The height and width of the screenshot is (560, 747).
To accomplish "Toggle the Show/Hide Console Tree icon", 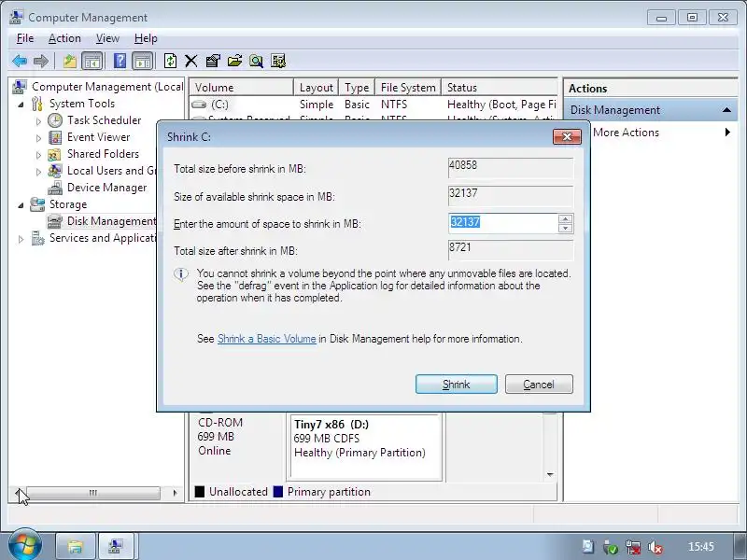I will click(x=92, y=61).
